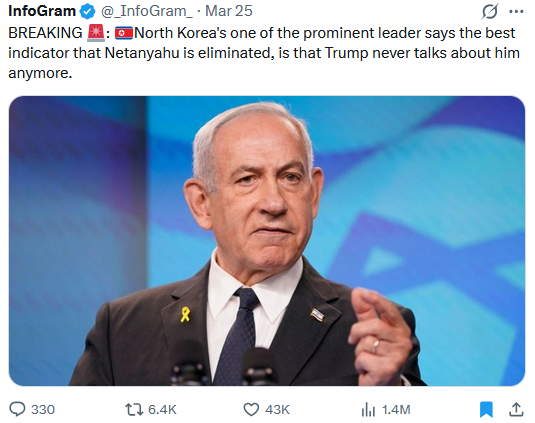Viewport: 535px width, 423px height.
Task: Click the red siren emoji
Action: point(96,33)
